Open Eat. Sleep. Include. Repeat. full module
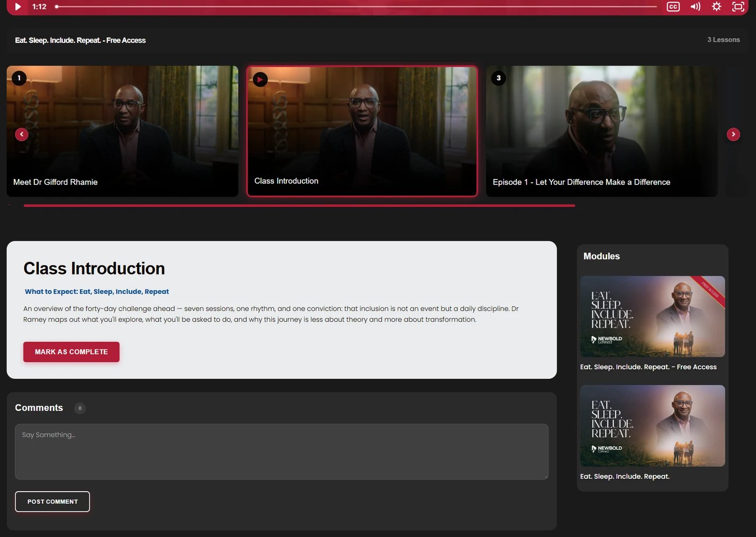 (x=653, y=426)
